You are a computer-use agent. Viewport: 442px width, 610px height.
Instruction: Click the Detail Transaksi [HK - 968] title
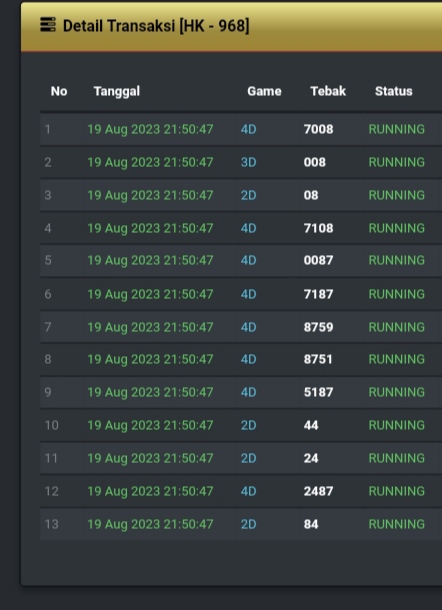click(x=156, y=26)
